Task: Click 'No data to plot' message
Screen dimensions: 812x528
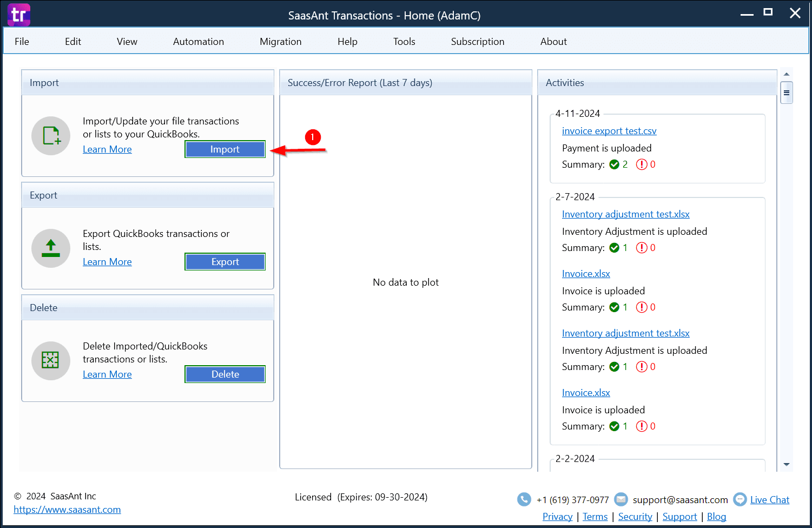Action: [406, 282]
